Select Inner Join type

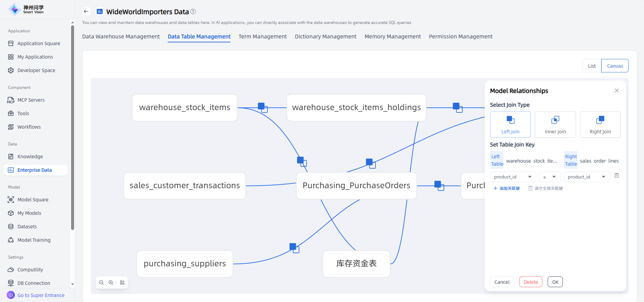pos(555,125)
